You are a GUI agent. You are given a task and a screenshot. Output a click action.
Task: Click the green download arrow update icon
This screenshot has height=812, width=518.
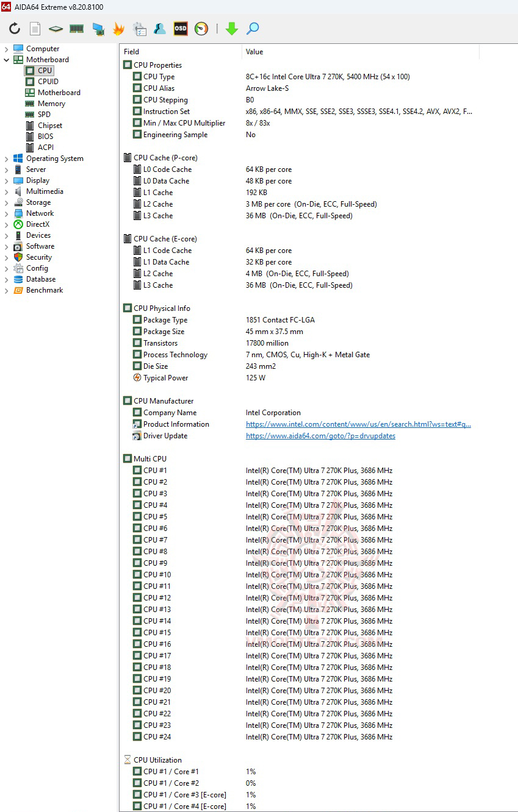click(231, 29)
